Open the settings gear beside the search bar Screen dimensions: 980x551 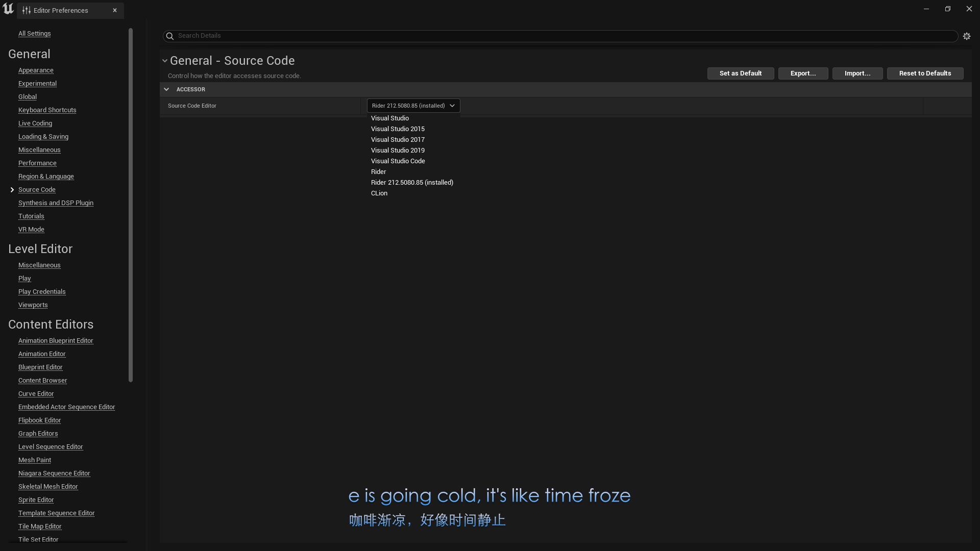coord(967,36)
